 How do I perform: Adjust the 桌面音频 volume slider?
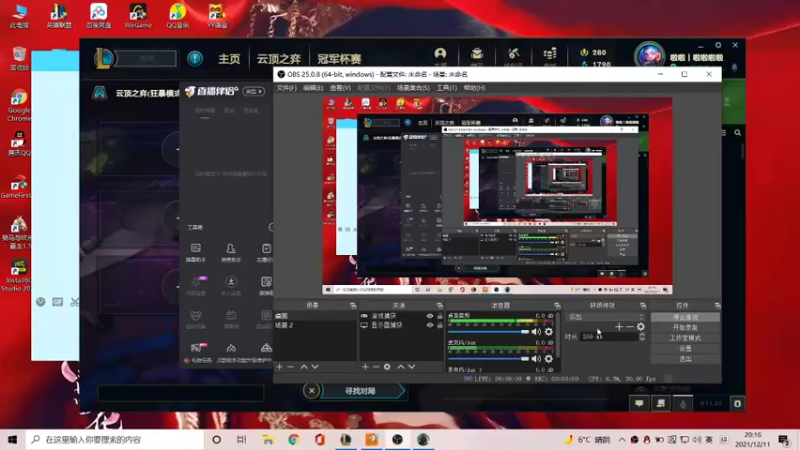488,332
